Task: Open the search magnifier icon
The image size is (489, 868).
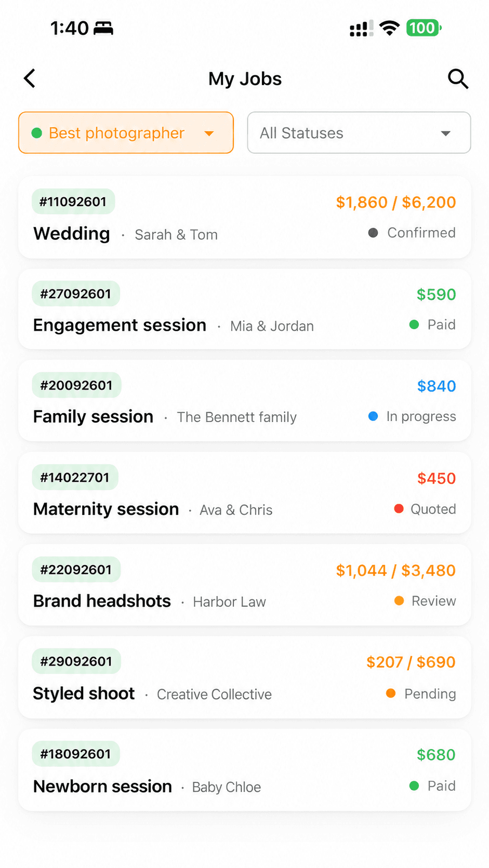Action: click(x=458, y=79)
